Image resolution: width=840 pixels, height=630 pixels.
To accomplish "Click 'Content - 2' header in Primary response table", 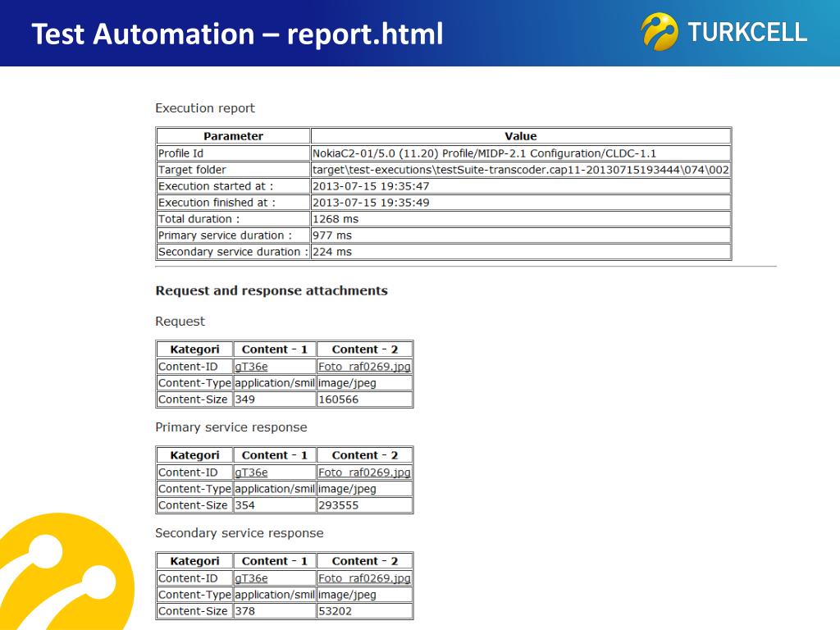I will coord(365,455).
